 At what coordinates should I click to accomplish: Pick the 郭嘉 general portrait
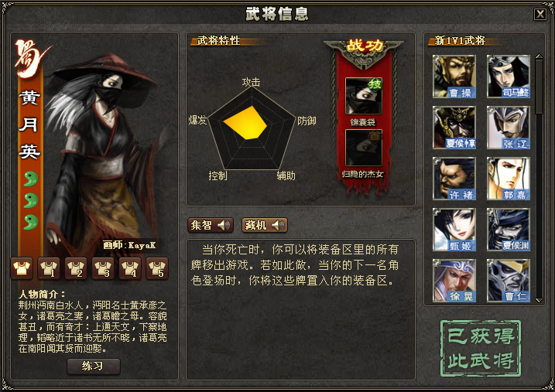tap(509, 179)
